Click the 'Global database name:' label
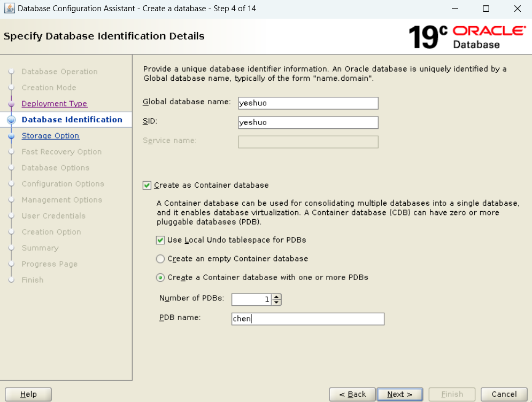 (187, 102)
